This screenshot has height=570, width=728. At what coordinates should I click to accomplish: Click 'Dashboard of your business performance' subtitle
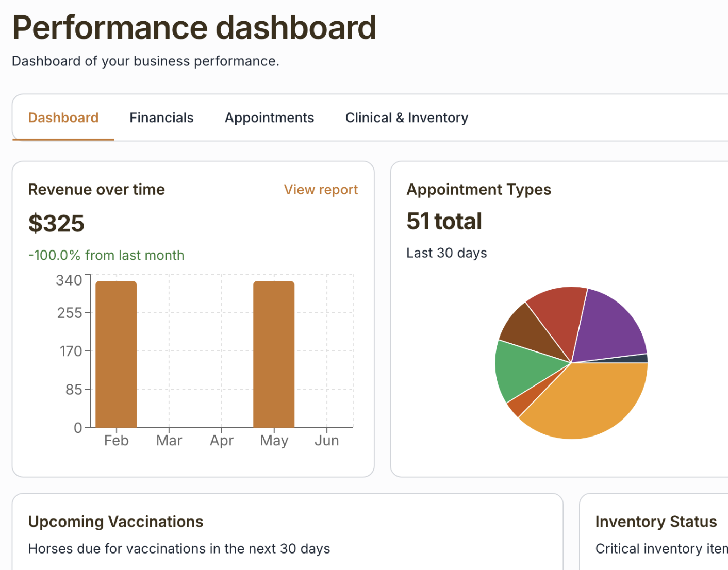point(145,61)
